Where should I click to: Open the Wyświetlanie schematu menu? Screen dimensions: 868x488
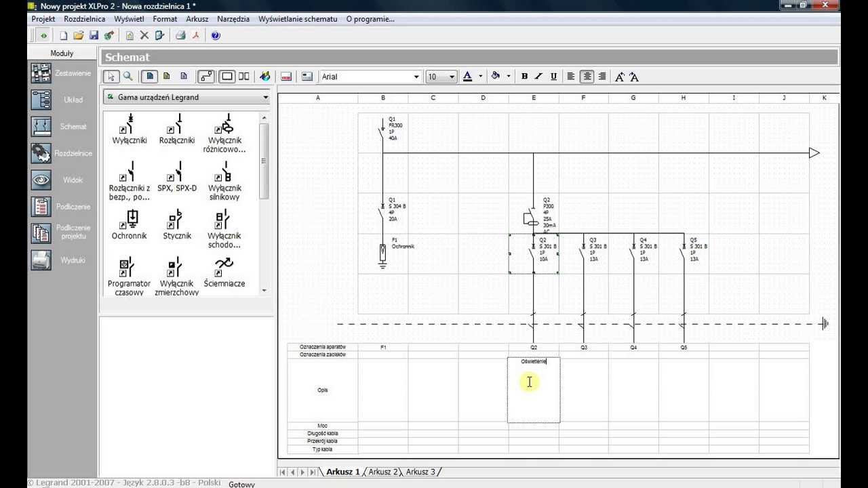[x=298, y=19]
